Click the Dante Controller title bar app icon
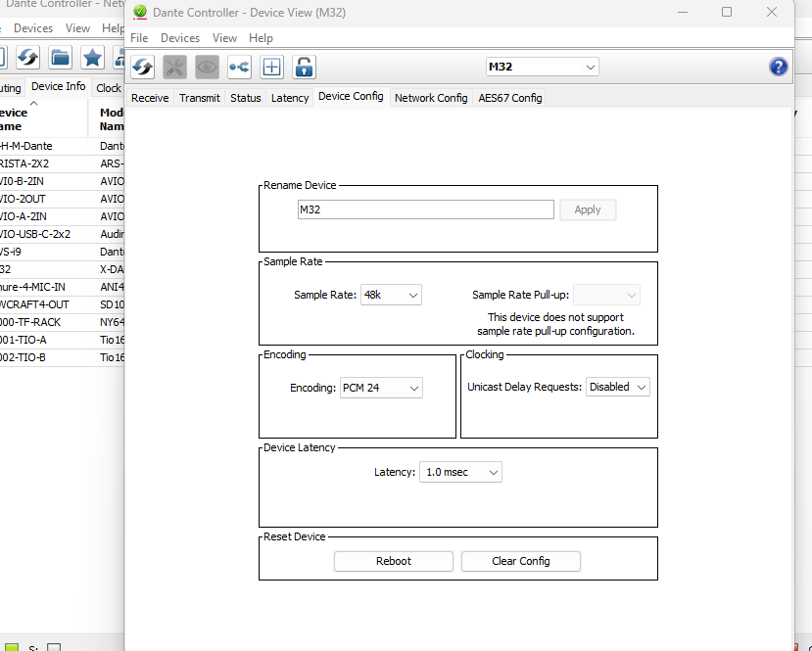Image resolution: width=812 pixels, height=651 pixels. [140, 12]
